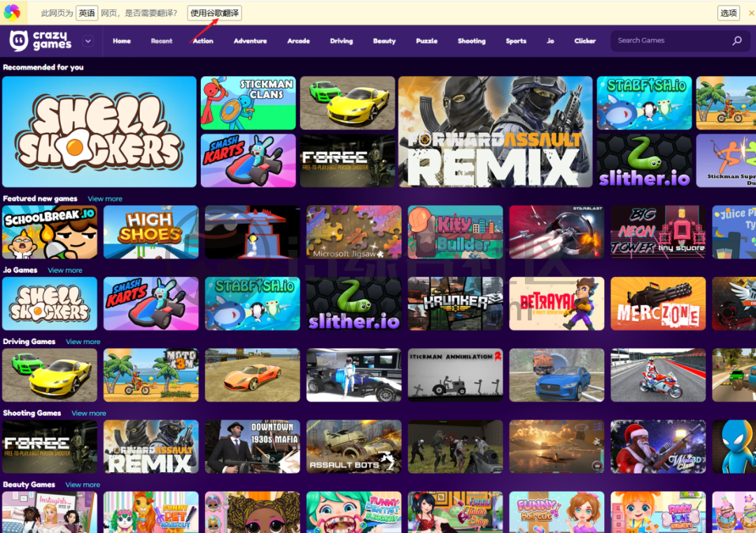
Task: Open the Funny Tattoo Shop game
Action: coord(455,512)
